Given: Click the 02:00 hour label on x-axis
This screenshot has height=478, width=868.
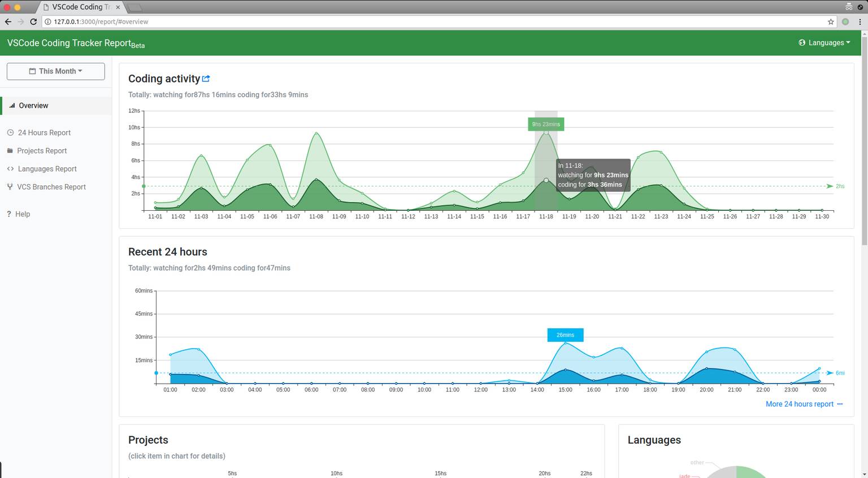Looking at the screenshot, I should pos(198,390).
